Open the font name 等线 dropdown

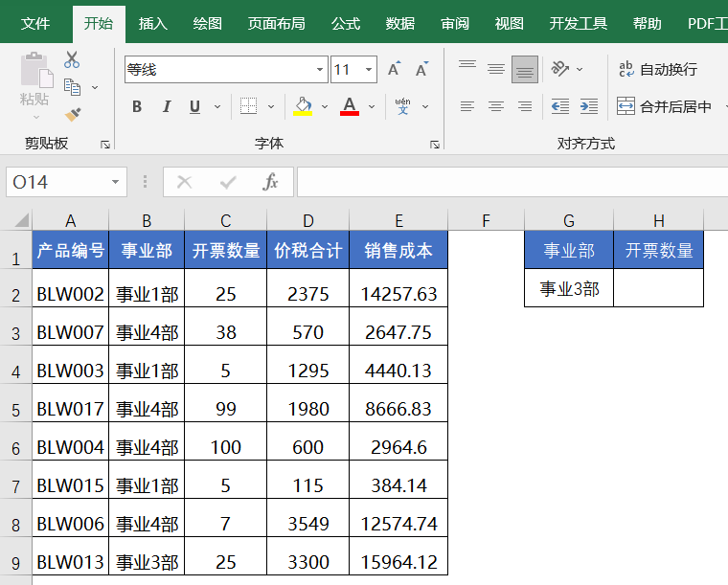tap(320, 70)
